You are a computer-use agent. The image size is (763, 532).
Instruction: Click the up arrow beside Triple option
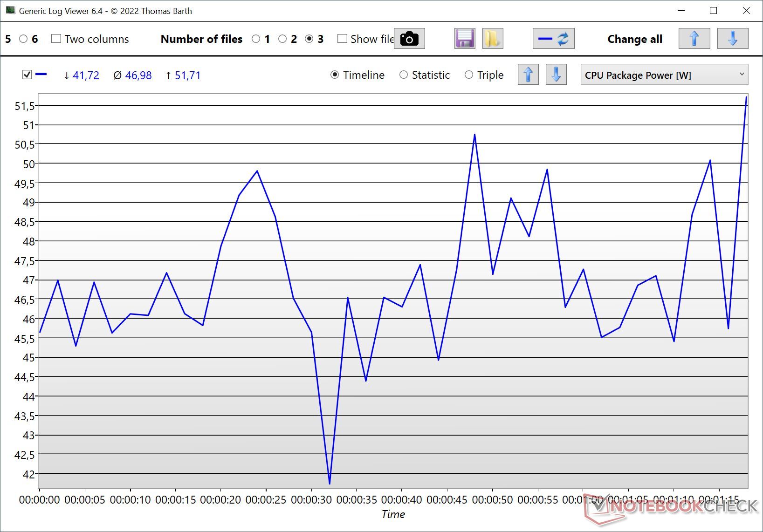coord(528,75)
